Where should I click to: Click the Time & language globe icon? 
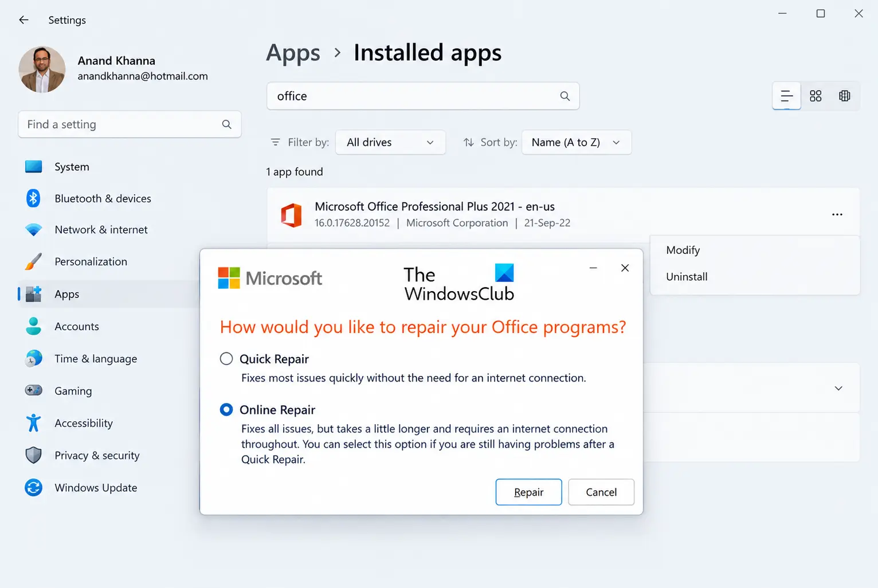click(34, 358)
